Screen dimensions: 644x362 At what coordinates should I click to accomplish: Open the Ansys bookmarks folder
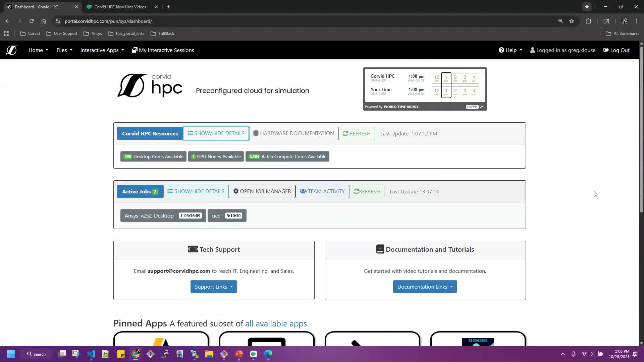click(93, 34)
